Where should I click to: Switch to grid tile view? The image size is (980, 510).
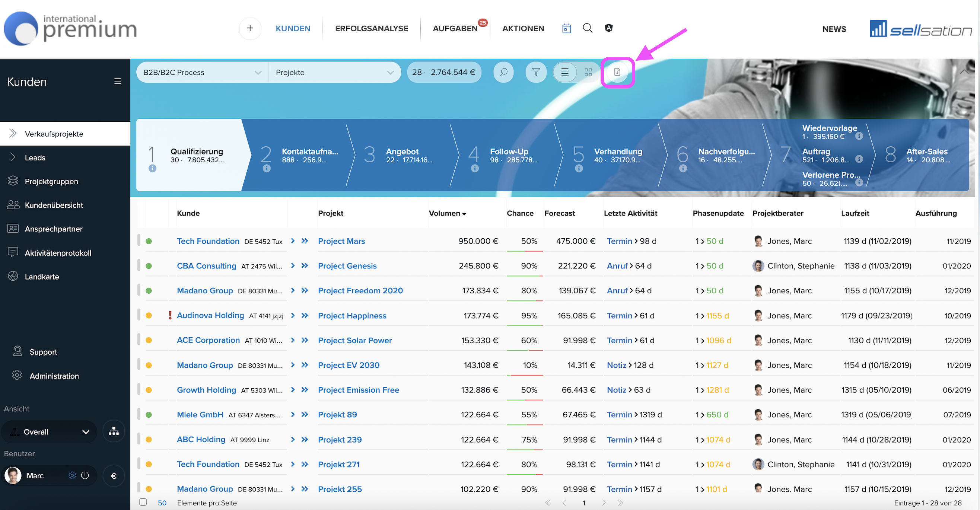pos(588,72)
